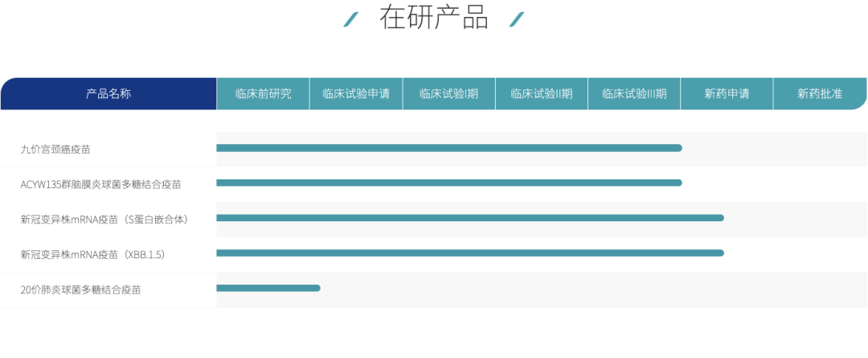Click the progress bar for 九价宫颈癌疫苗
868x358 pixels.
[449, 148]
